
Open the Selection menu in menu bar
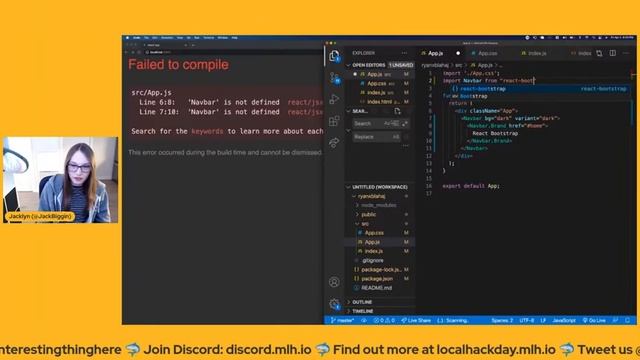[x=167, y=38]
